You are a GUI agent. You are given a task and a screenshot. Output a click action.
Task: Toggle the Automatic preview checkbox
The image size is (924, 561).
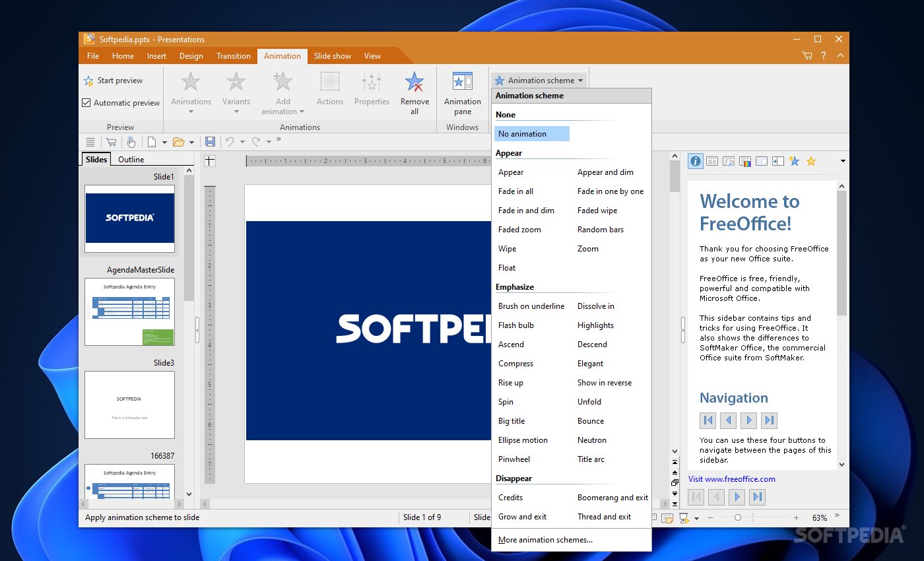point(86,103)
